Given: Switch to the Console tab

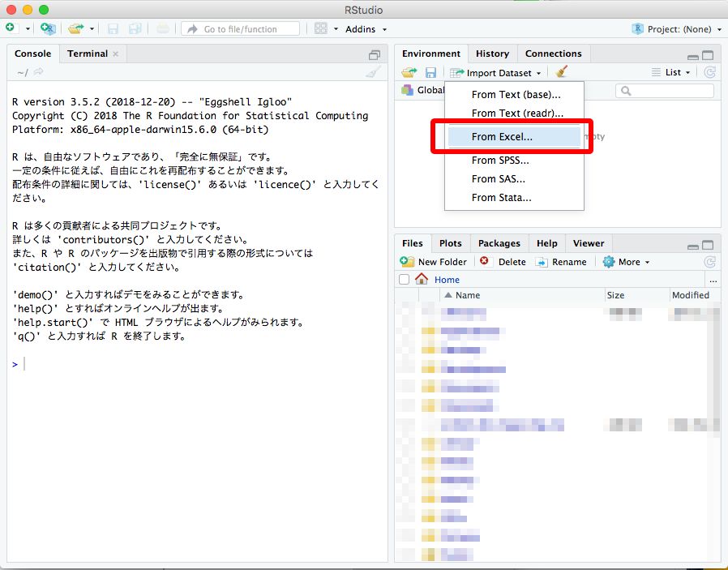Looking at the screenshot, I should 32,54.
